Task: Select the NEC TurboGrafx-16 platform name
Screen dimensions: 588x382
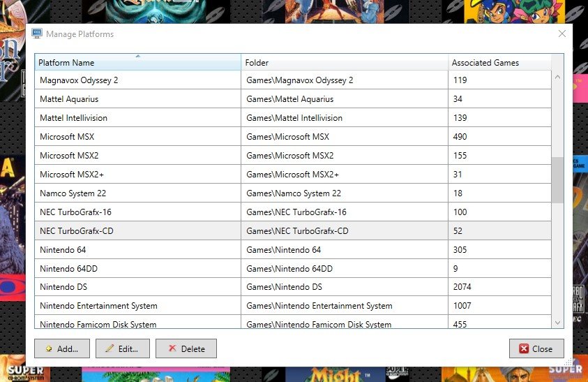Action: pyautogui.click(x=75, y=212)
